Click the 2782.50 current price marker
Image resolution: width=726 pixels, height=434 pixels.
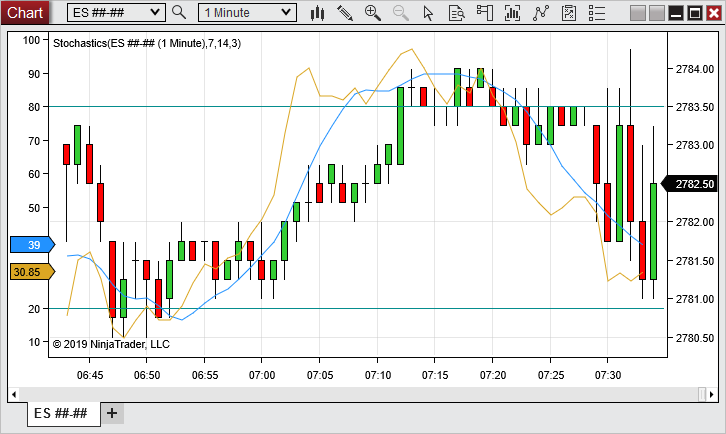pyautogui.click(x=693, y=184)
